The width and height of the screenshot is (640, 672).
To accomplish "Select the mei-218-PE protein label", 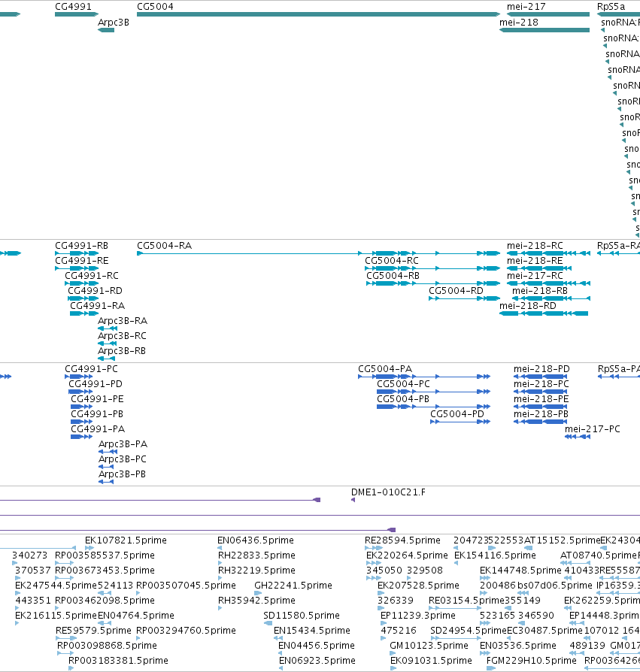I will coord(541,398).
